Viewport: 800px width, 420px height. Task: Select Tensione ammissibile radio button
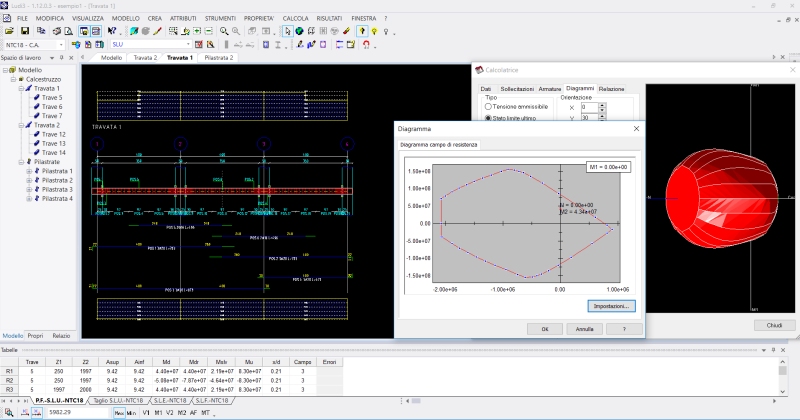[488, 106]
